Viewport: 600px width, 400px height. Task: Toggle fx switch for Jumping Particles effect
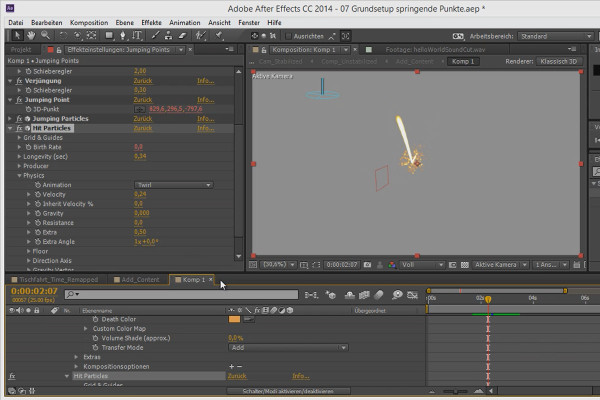click(19, 119)
